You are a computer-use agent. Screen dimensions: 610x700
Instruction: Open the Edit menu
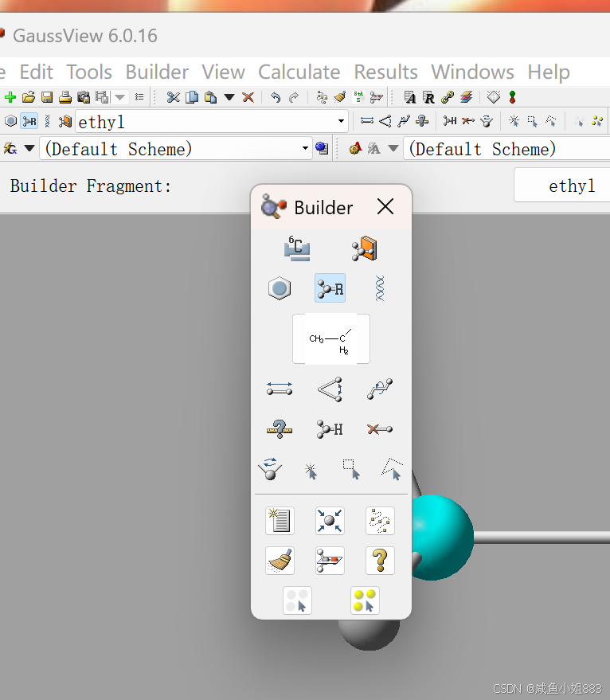click(36, 72)
